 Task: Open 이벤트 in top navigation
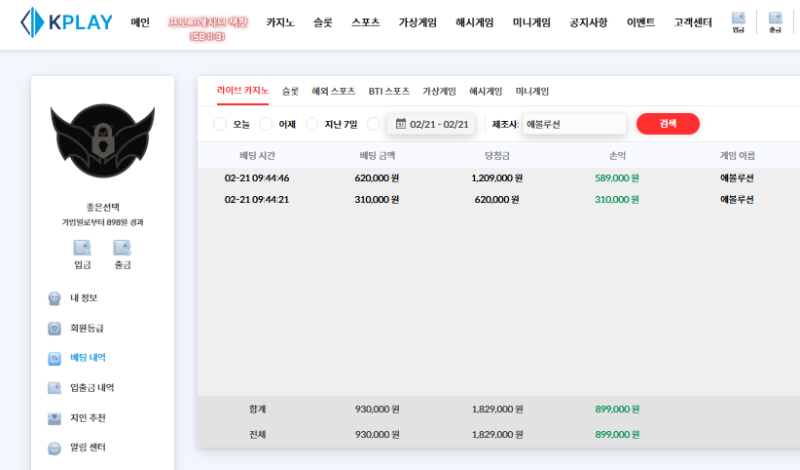(641, 22)
